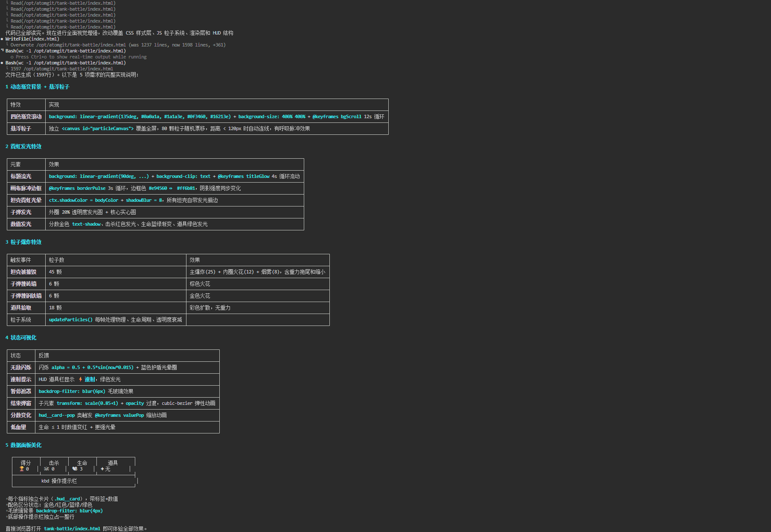Click the 'kbd 操作提示栏' box text
This screenshot has height=532, width=771.
(59, 481)
